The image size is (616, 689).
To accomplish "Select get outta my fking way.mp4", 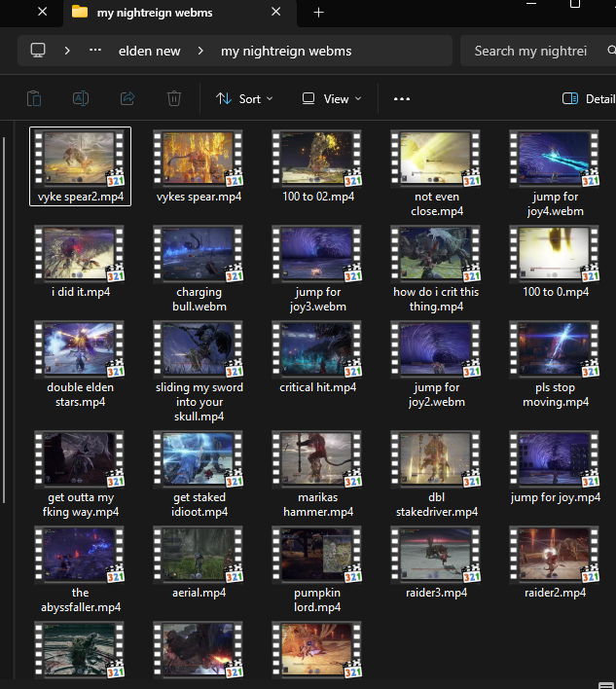I will (x=80, y=474).
